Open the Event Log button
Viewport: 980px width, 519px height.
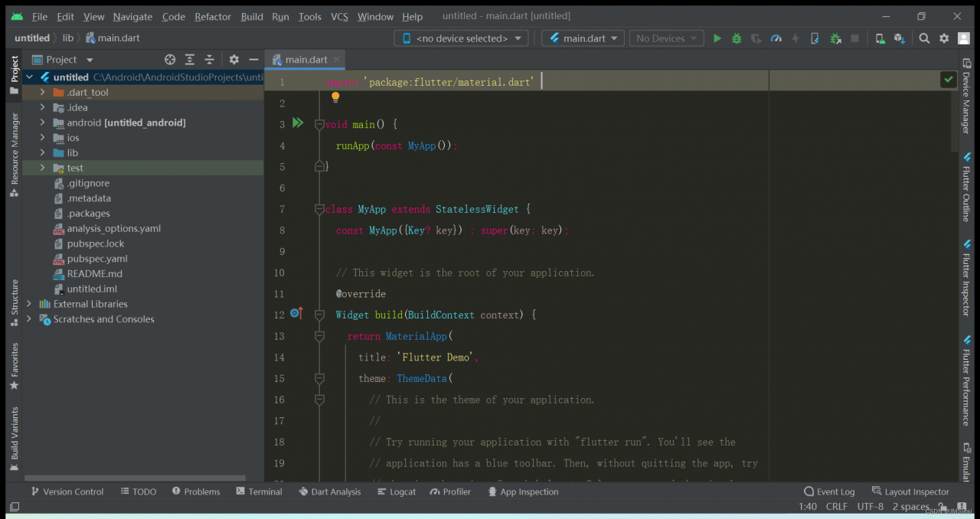point(829,491)
